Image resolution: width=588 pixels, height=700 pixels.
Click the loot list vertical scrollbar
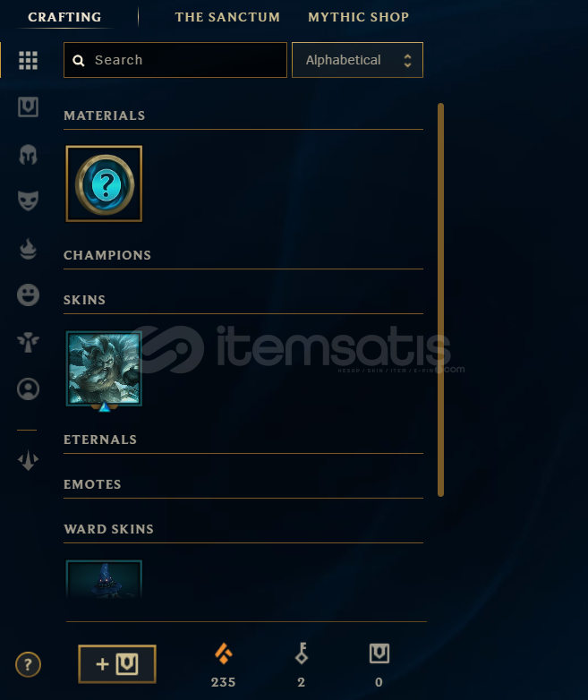[440, 300]
